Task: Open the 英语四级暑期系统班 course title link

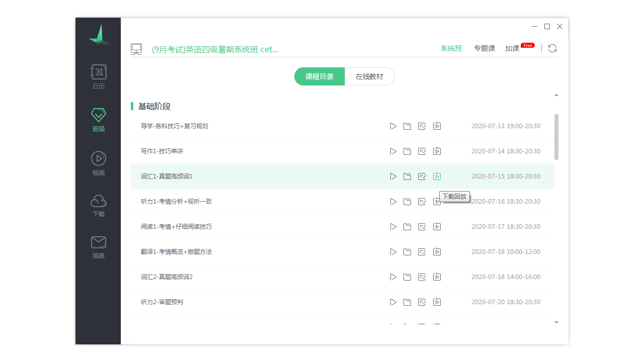Action: tap(215, 49)
